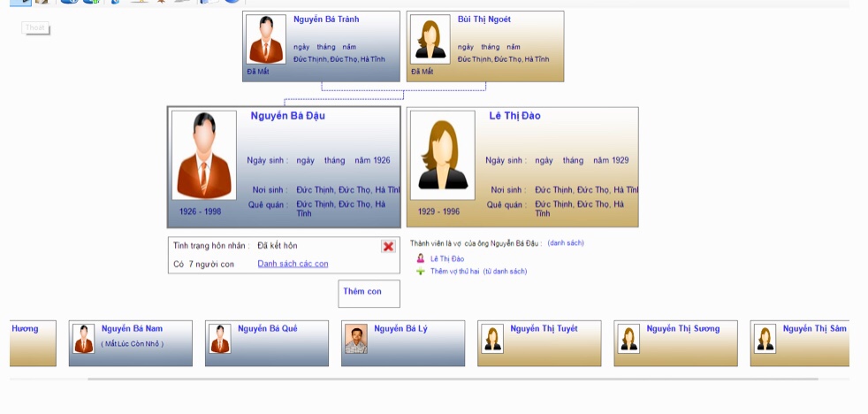Select Nguyễn Bá Đậu's large avatar photo

[203, 155]
